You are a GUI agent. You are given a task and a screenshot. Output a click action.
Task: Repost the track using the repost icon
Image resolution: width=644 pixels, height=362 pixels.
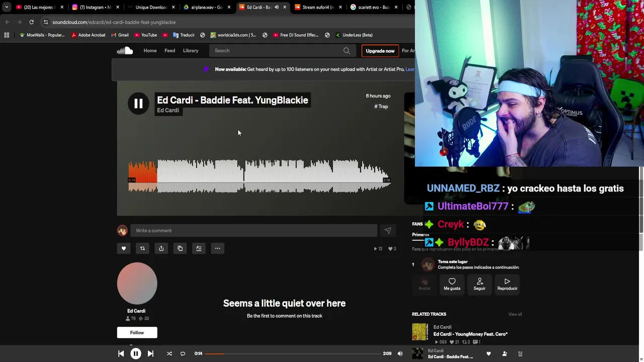point(142,248)
